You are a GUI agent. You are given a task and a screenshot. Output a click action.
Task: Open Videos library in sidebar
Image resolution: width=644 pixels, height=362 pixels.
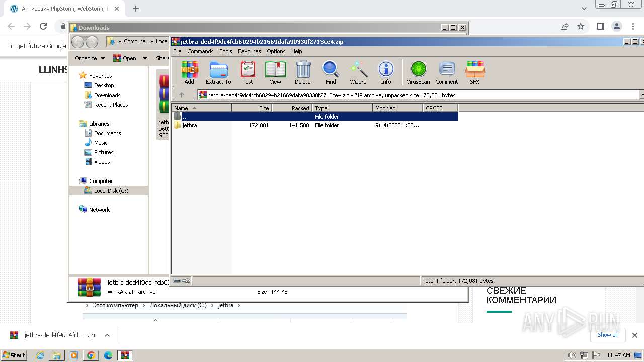102,162
